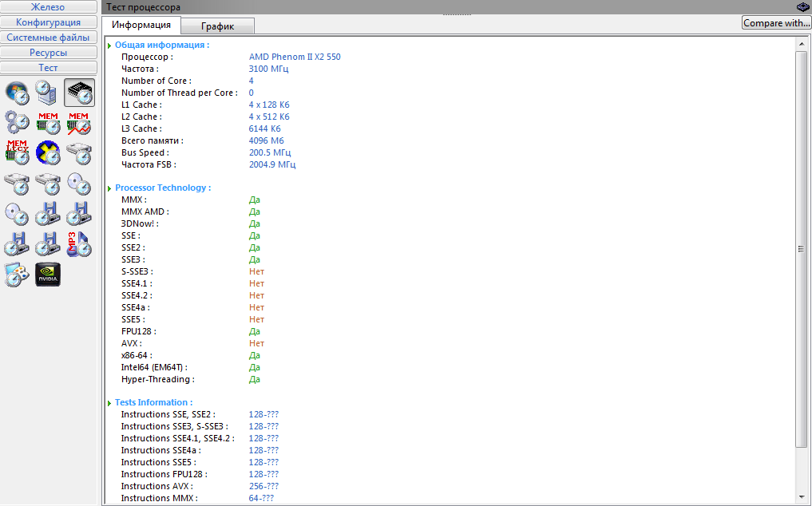Open the computer tower benchmark icon
Viewport: 812px width, 506px height.
(x=48, y=93)
